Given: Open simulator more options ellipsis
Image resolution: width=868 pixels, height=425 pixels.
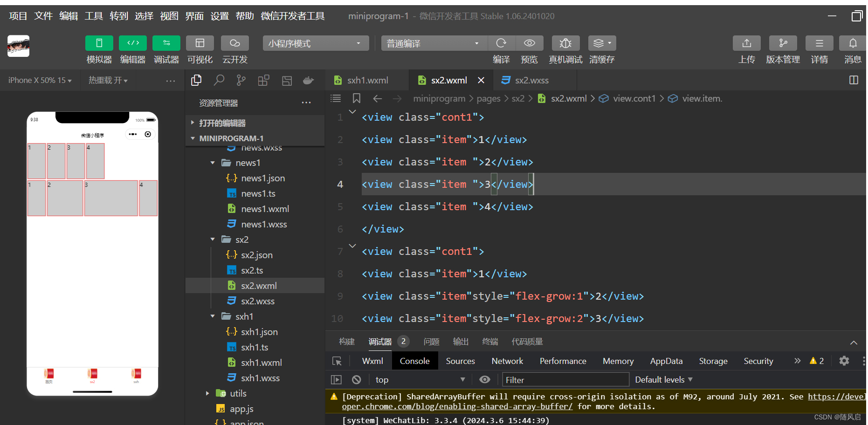Looking at the screenshot, I should pyautogui.click(x=171, y=81).
